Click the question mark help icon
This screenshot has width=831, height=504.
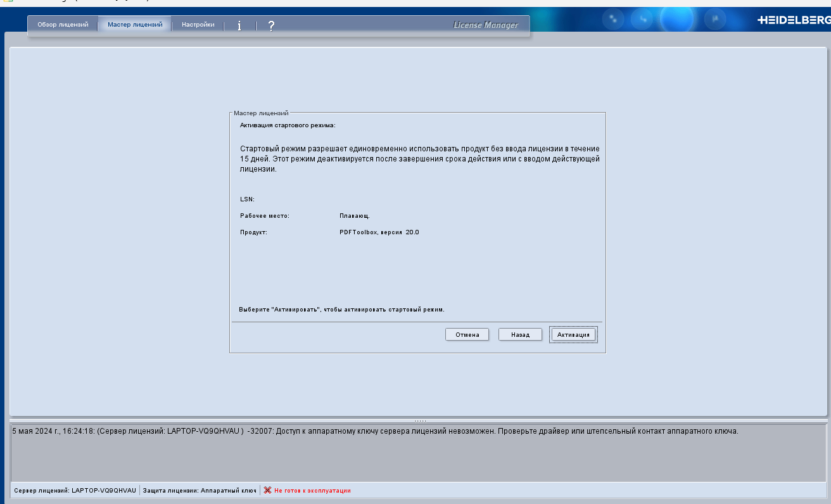(x=271, y=25)
